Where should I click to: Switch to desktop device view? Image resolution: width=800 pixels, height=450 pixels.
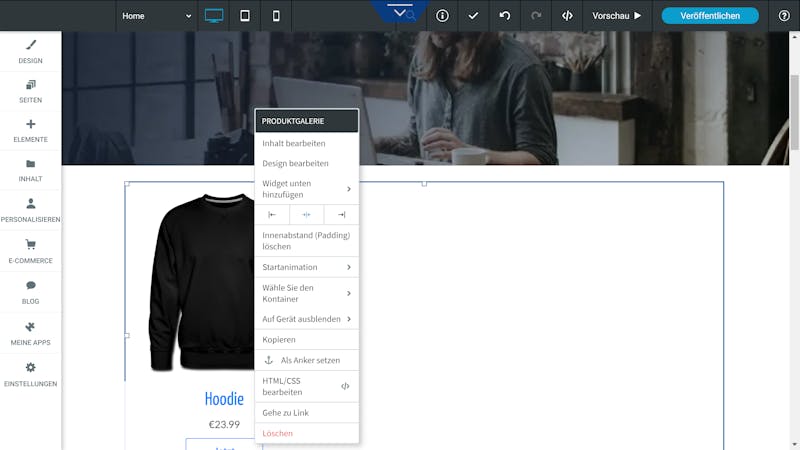pyautogui.click(x=214, y=16)
